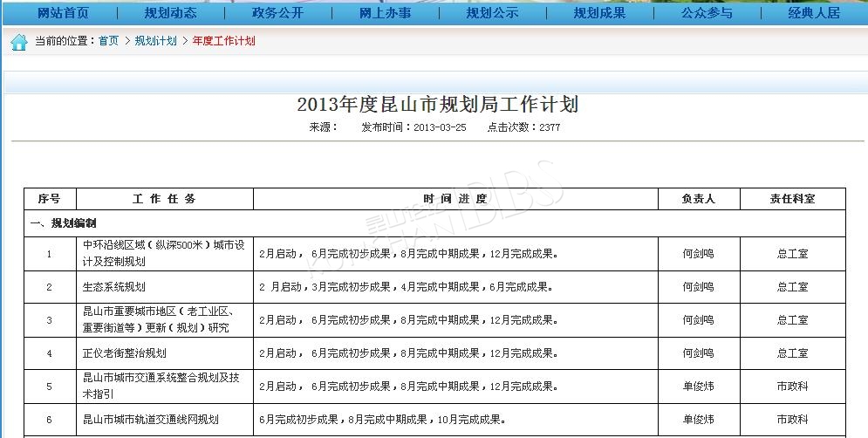Click the 序号 column header
Image resolution: width=868 pixels, height=438 pixels.
pyautogui.click(x=49, y=198)
